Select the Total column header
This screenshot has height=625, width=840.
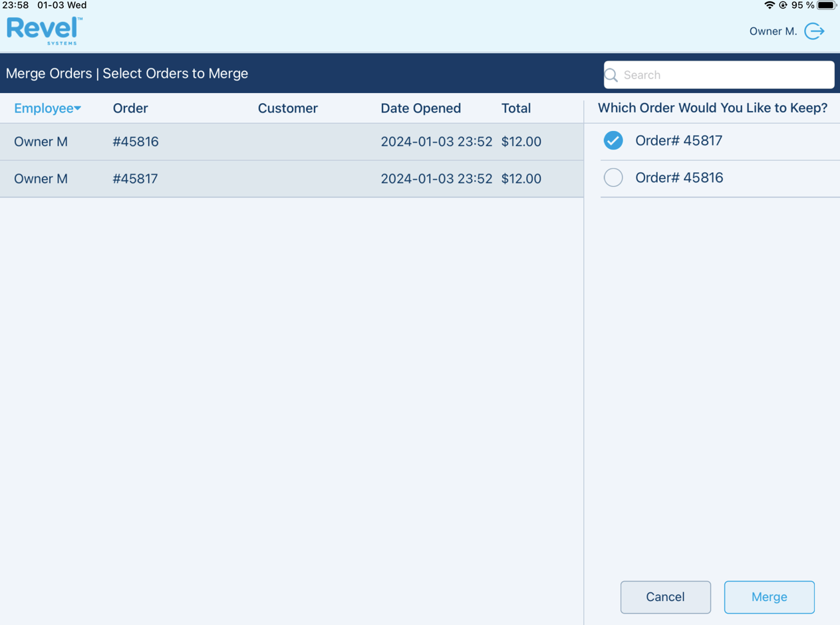pos(516,108)
